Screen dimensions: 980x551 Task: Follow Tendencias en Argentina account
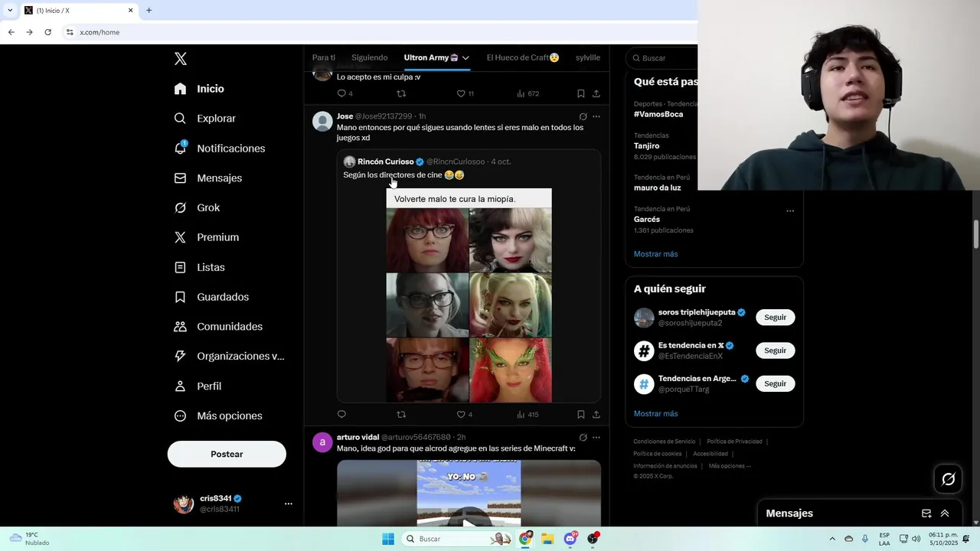pyautogui.click(x=775, y=383)
